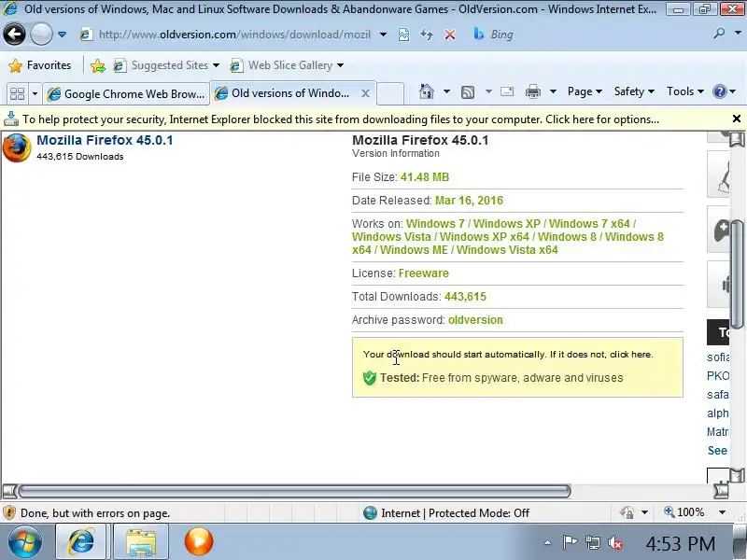
Task: Open the privacy report status bar icon
Action: coord(627,512)
